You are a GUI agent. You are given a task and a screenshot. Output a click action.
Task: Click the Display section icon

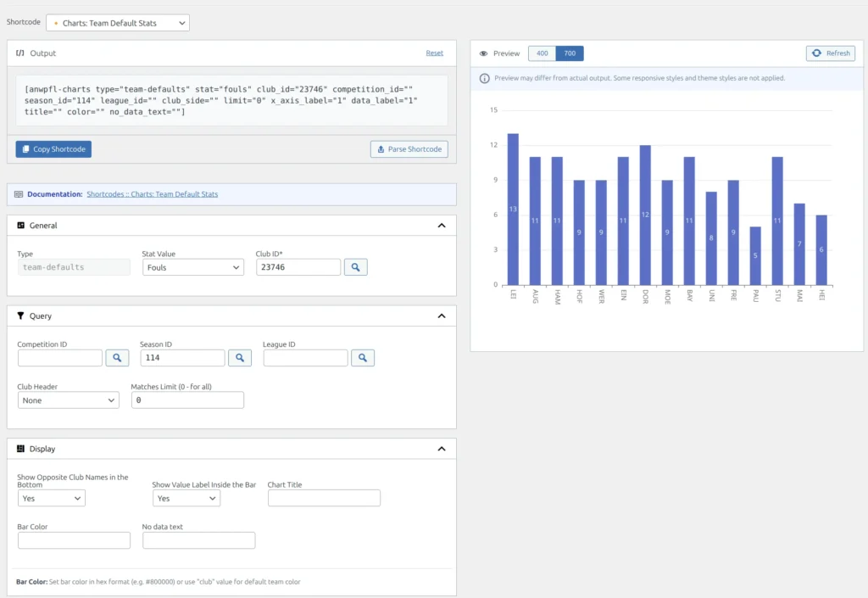click(20, 449)
